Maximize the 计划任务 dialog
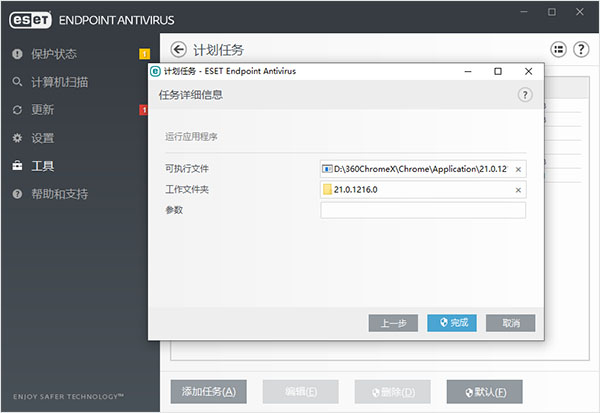Image resolution: width=600 pixels, height=413 pixels. (x=498, y=72)
